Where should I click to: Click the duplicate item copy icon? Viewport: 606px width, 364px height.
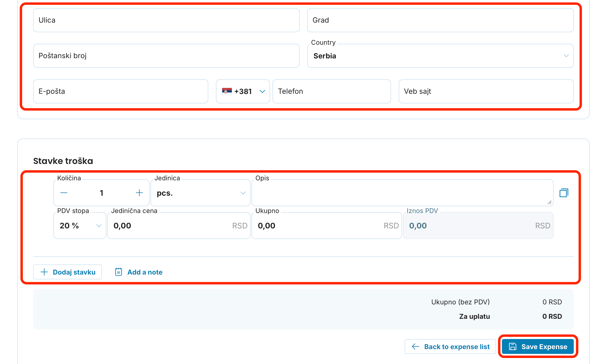point(563,193)
